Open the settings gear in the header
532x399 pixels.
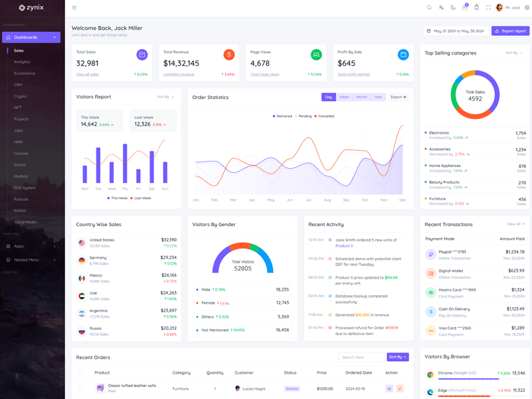527,8
